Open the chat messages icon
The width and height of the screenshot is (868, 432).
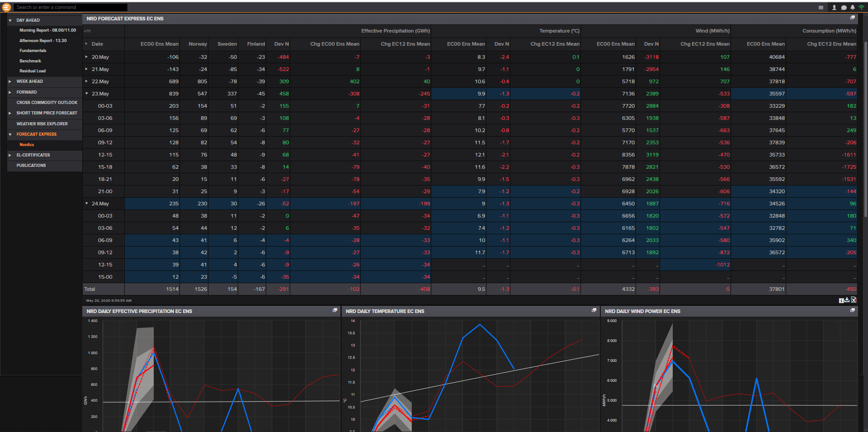coord(844,7)
